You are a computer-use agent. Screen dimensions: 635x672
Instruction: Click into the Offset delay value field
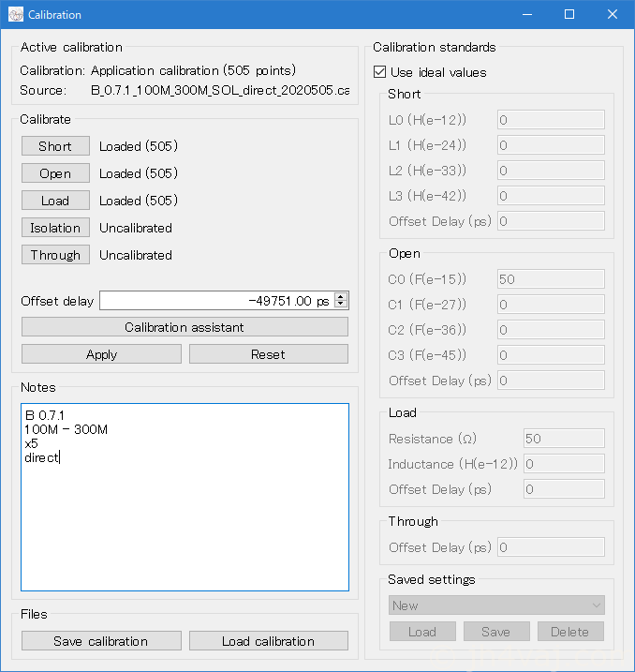pos(215,301)
